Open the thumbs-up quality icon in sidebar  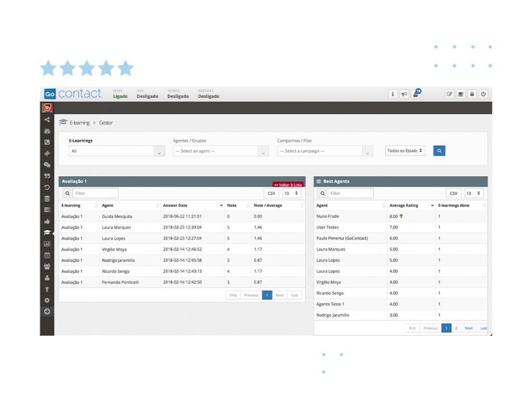click(x=47, y=222)
